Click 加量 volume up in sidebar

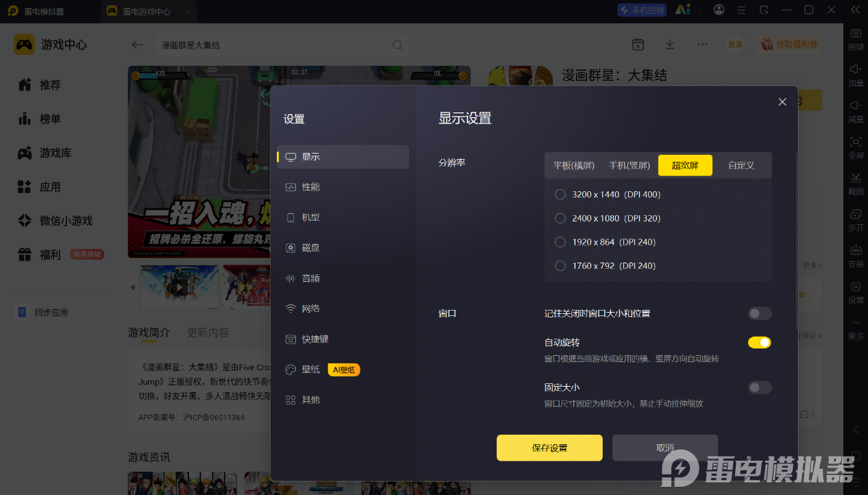856,75
